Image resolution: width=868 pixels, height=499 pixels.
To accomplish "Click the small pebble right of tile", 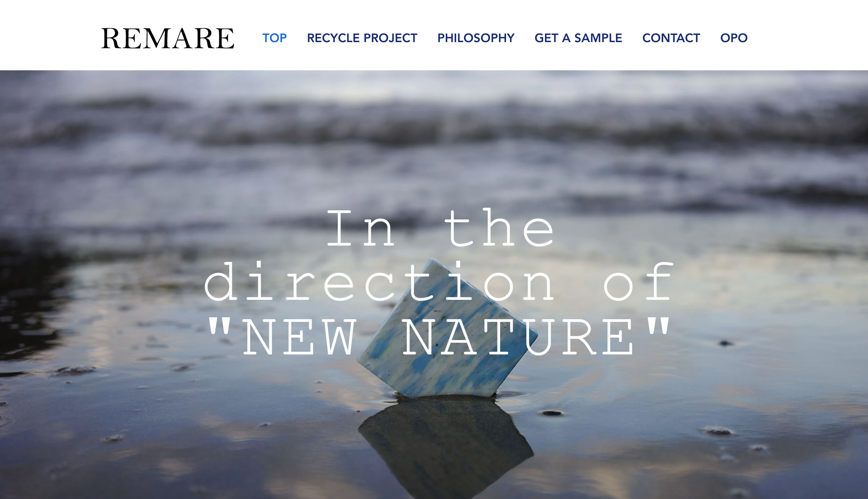I will (551, 413).
